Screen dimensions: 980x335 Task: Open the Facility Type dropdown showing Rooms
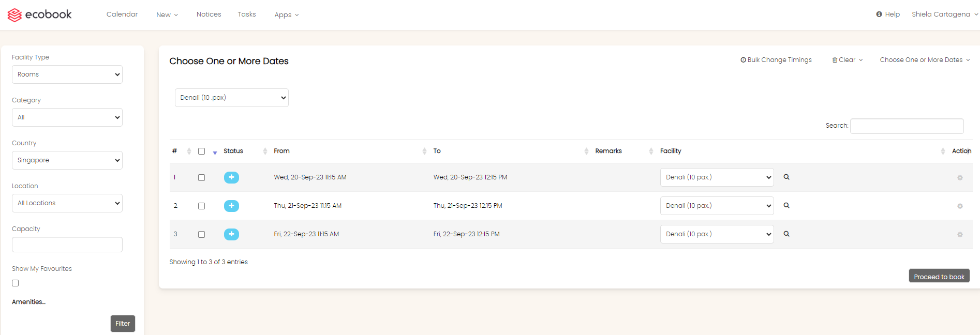pyautogui.click(x=67, y=74)
